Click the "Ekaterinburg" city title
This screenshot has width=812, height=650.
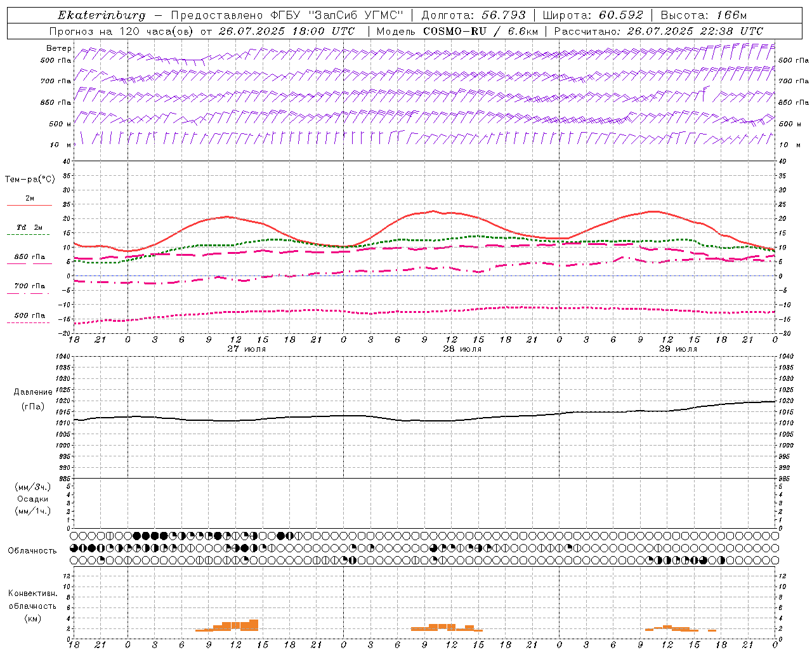click(x=101, y=15)
